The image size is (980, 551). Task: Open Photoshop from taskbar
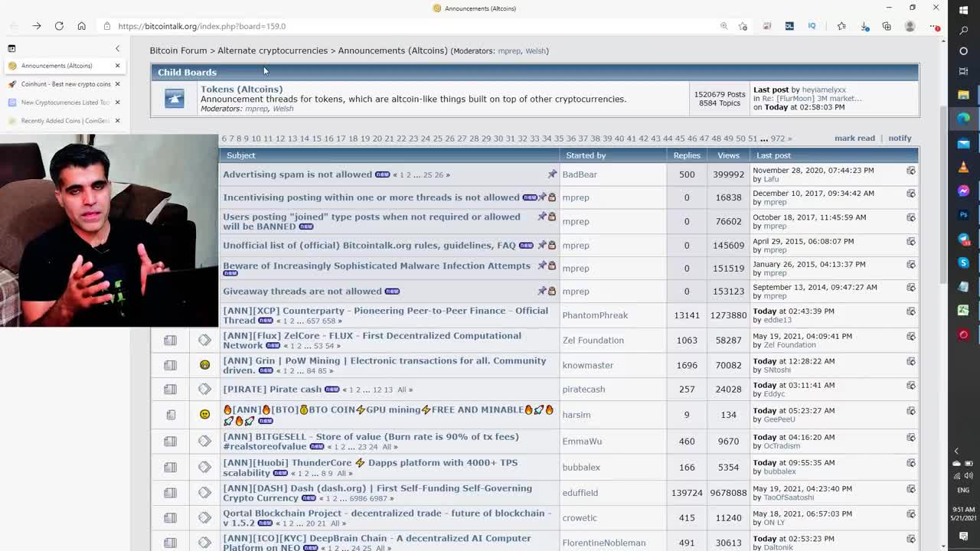click(963, 215)
